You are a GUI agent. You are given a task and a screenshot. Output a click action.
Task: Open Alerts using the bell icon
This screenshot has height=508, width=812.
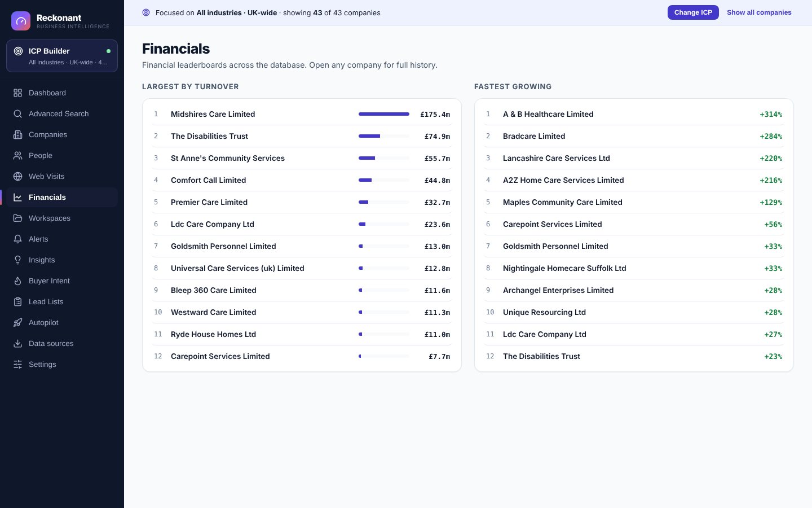(x=18, y=239)
